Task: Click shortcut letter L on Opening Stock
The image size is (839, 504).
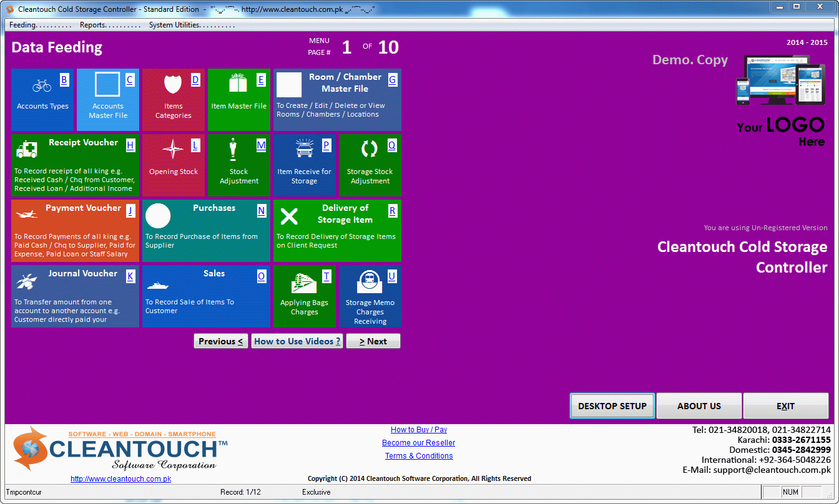Action: coord(195,145)
